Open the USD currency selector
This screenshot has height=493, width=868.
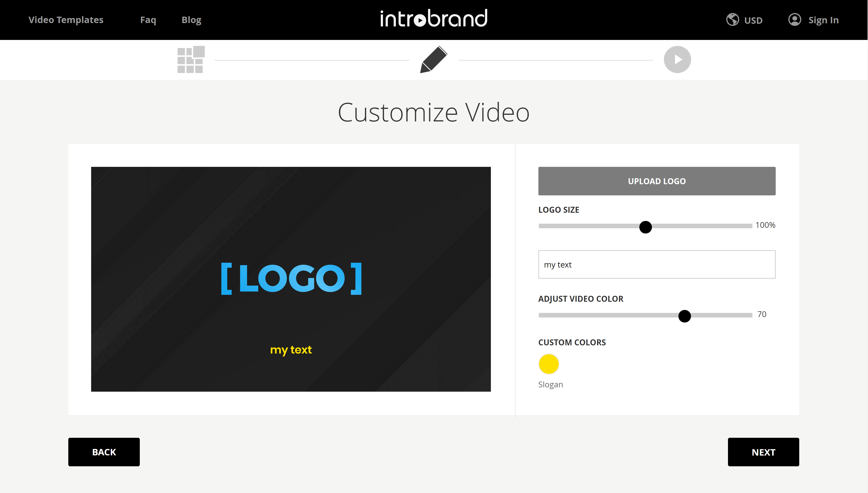click(x=753, y=20)
